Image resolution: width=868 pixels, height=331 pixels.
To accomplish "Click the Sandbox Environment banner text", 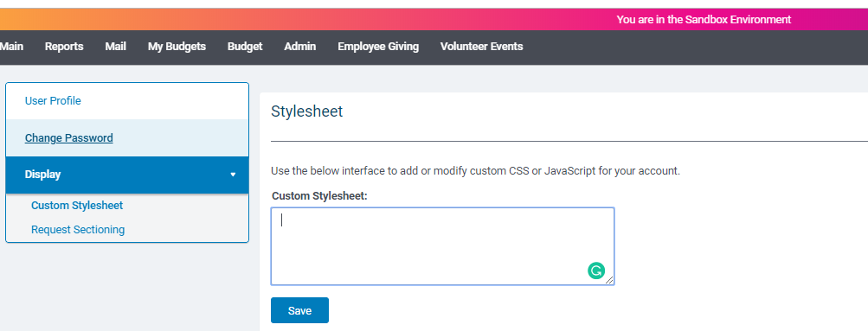I will click(x=704, y=20).
